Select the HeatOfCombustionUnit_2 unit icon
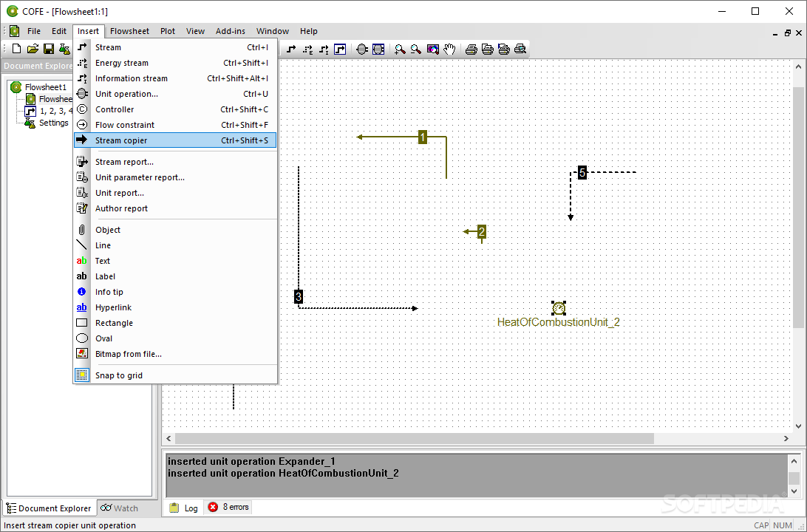The width and height of the screenshot is (807, 532). (x=559, y=308)
